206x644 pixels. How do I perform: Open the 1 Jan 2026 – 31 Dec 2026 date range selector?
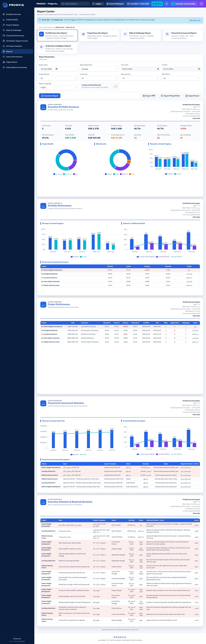pyautogui.click(x=138, y=4)
